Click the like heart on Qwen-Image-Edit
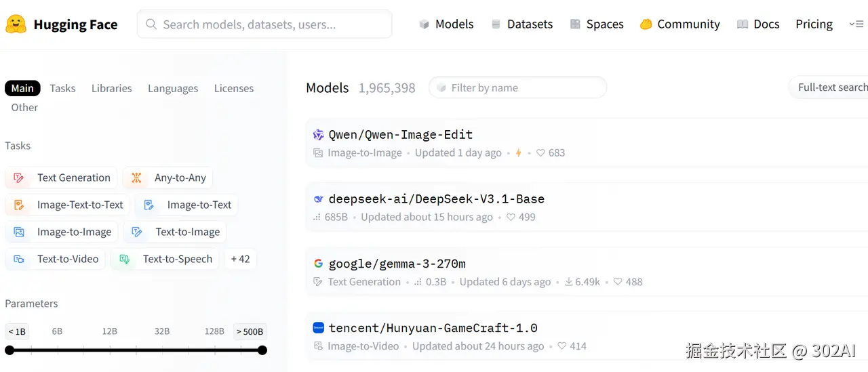 540,153
